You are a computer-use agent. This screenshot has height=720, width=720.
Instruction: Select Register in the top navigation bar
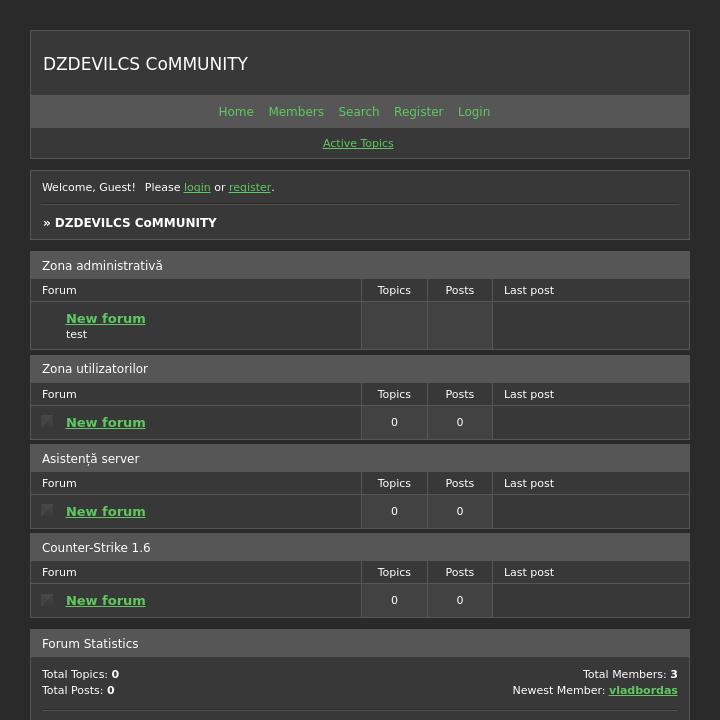click(418, 112)
